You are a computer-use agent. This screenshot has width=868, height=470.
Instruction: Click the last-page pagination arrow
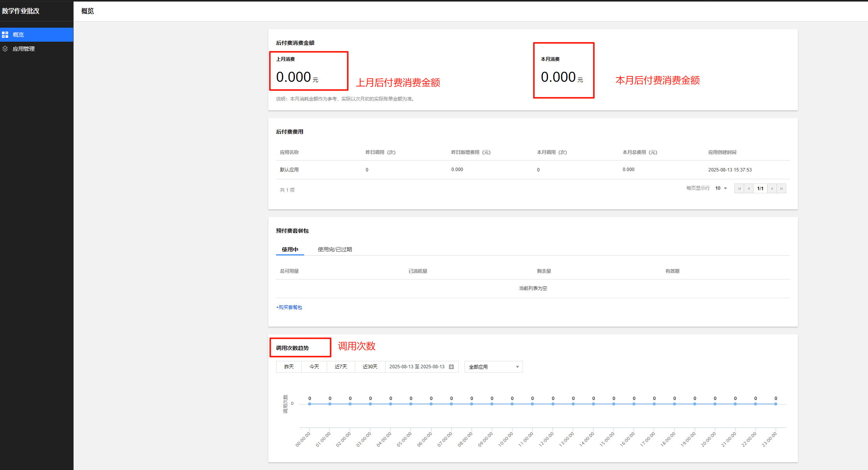(x=781, y=189)
